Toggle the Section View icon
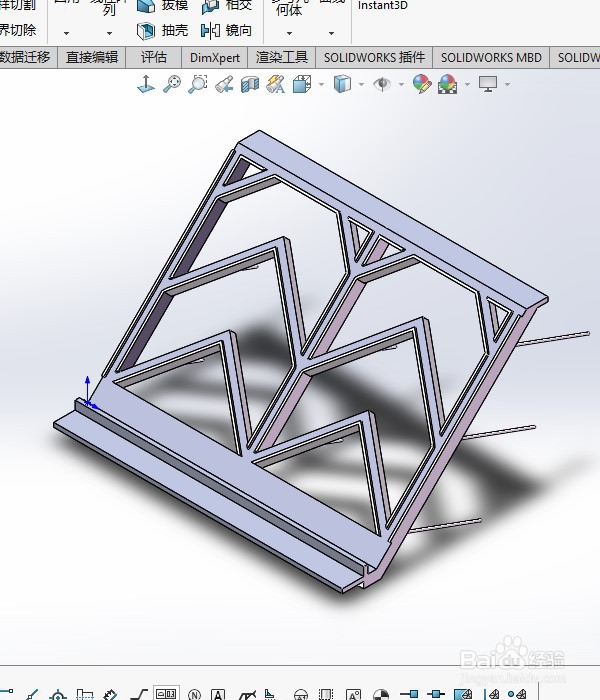Image resolution: width=600 pixels, height=700 pixels. (x=250, y=84)
